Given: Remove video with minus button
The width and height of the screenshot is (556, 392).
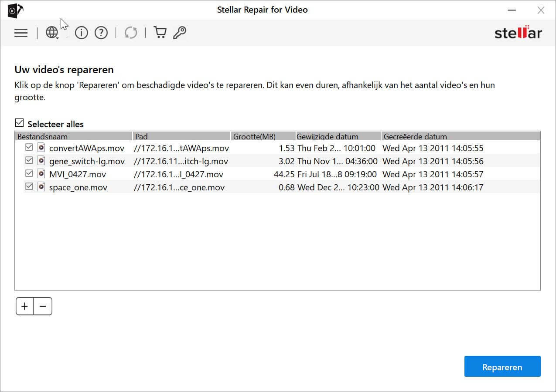Looking at the screenshot, I should [43, 306].
